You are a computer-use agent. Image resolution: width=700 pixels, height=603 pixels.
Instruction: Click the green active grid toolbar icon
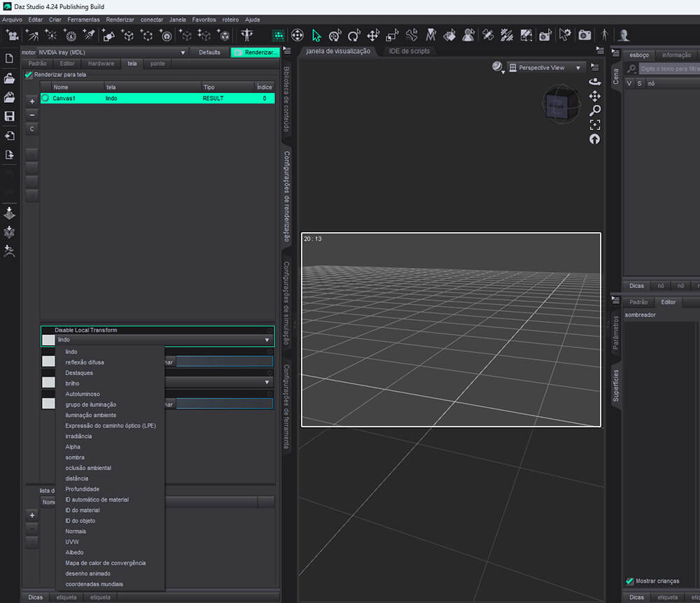point(278,35)
